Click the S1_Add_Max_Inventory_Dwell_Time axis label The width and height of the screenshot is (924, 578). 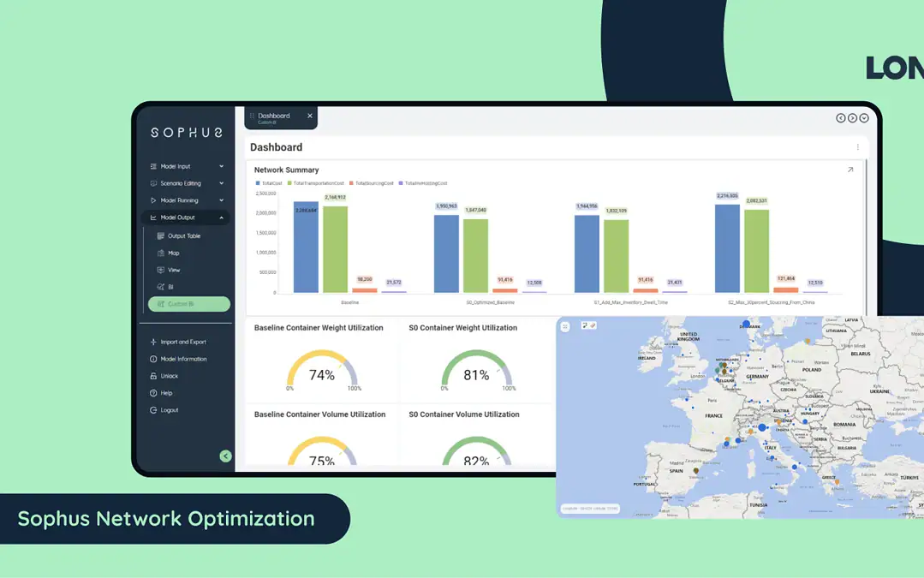click(630, 302)
